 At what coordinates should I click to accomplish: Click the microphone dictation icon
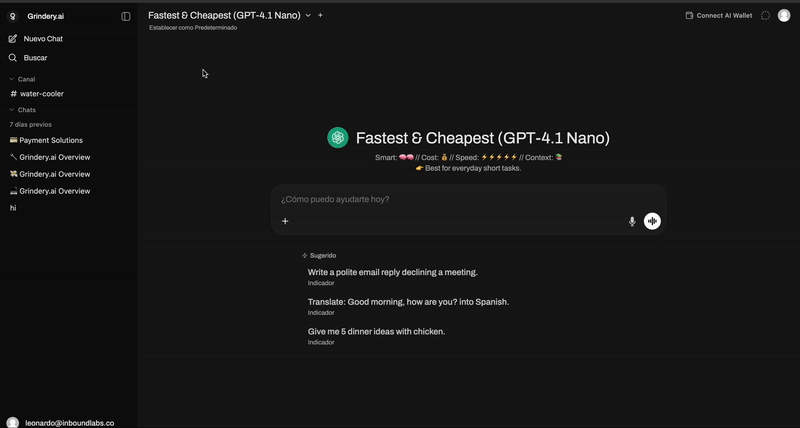pyautogui.click(x=632, y=221)
